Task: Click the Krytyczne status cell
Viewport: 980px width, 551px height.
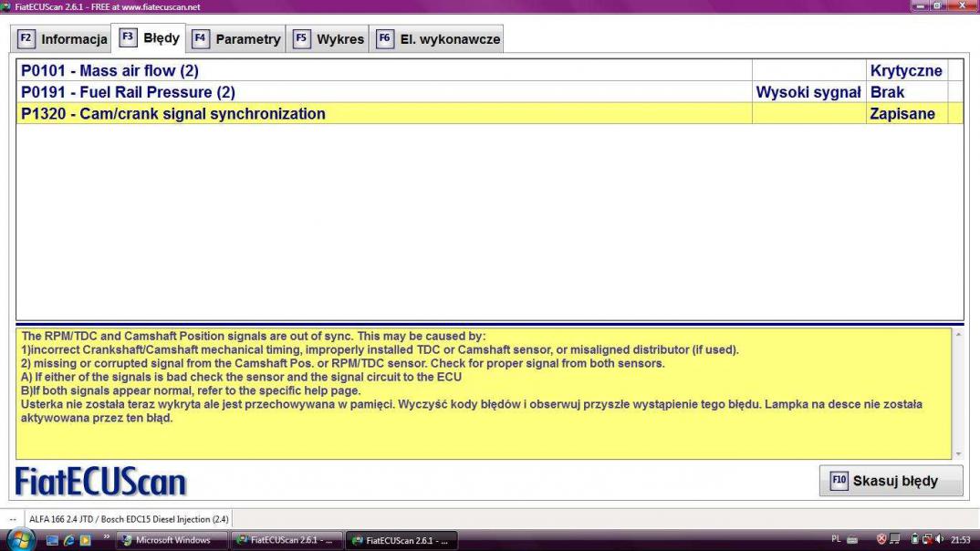Action: [905, 70]
